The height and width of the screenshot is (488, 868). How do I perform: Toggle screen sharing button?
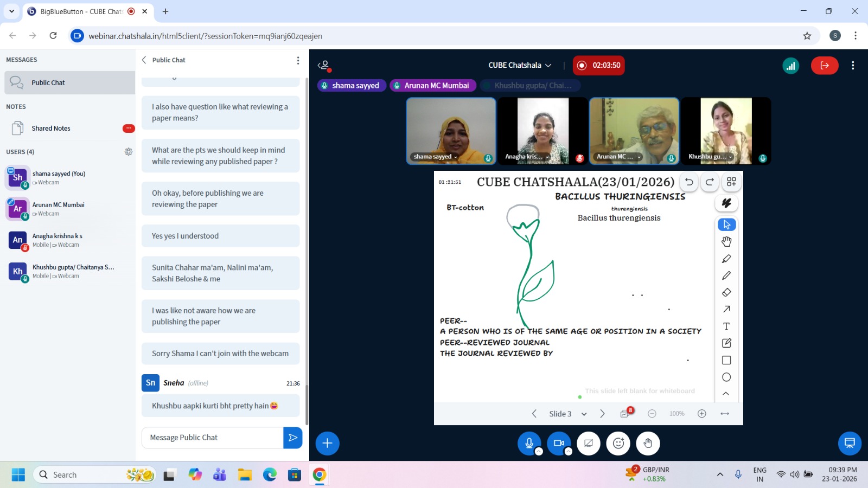tap(589, 444)
